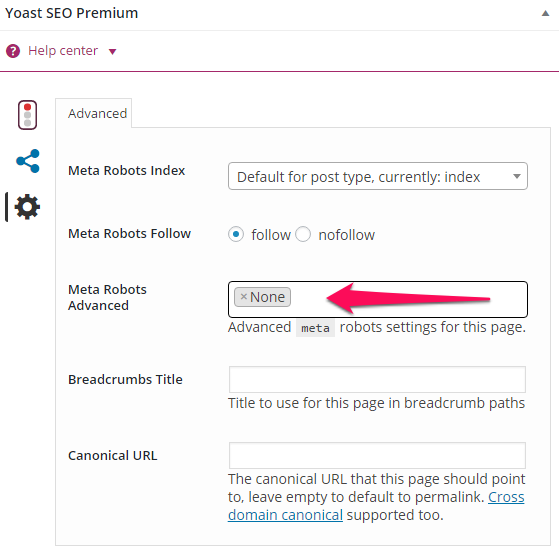559x551 pixels.
Task: Select the follow radio button
Action: pos(236,235)
